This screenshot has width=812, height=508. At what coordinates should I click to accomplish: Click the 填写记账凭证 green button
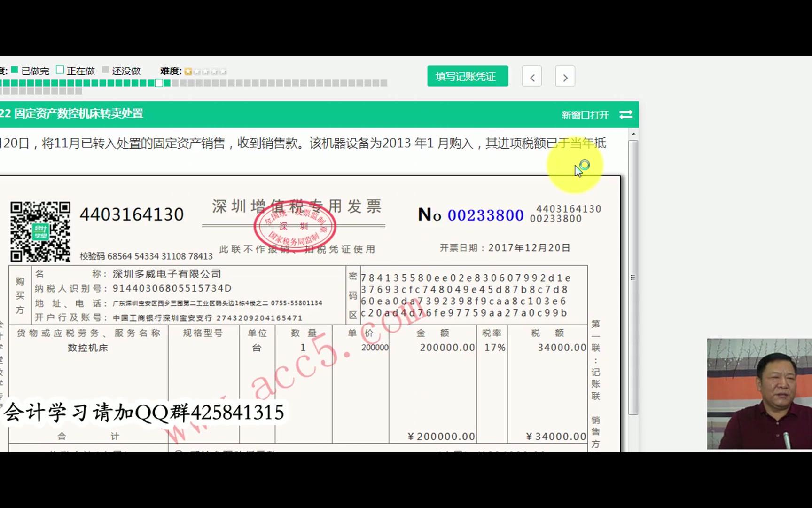[x=467, y=76]
